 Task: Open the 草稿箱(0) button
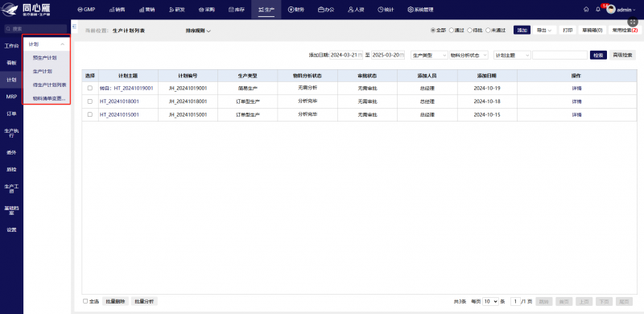point(592,31)
